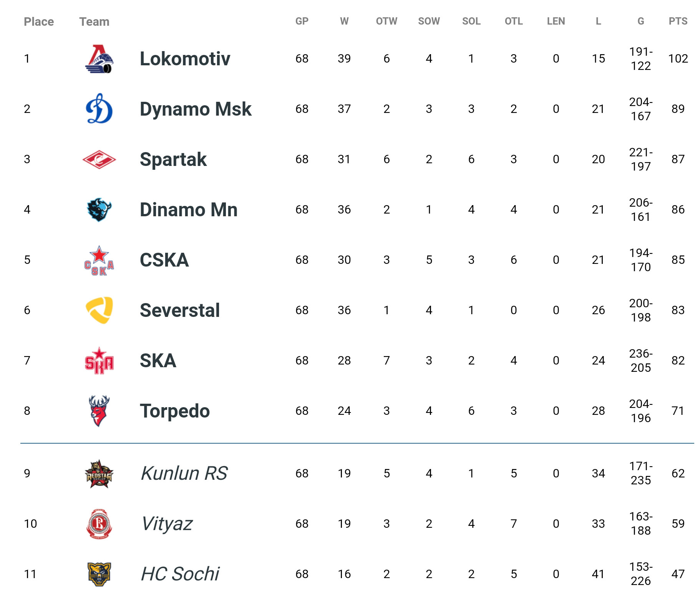Open the Dynamo Msk team link
The image size is (700, 595).
196,109
